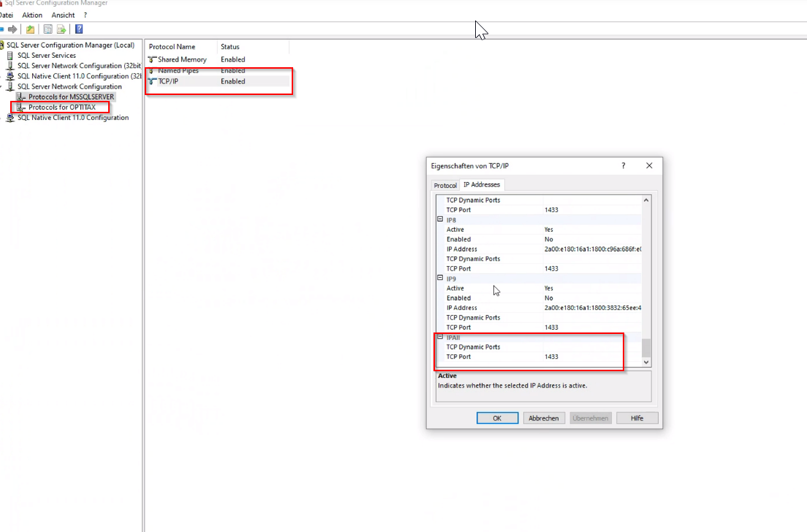Screen dimensions: 807x532
Task: Select Protocols for OPTITAX node
Action: [x=61, y=107]
